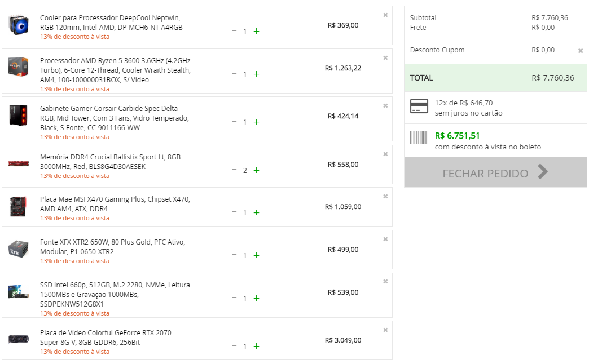Select price R$ 369,00
The height and width of the screenshot is (364, 589).
[343, 25]
